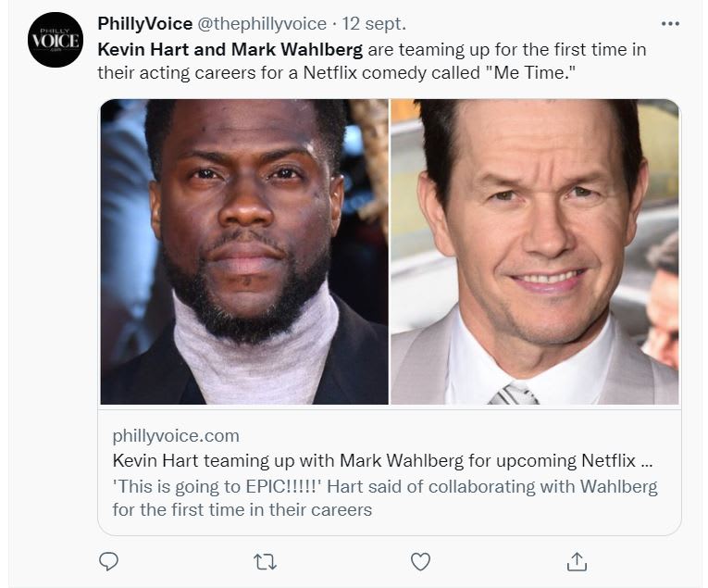
Task: Click 'for the first time in their careers' line
Action: pyautogui.click(x=242, y=509)
